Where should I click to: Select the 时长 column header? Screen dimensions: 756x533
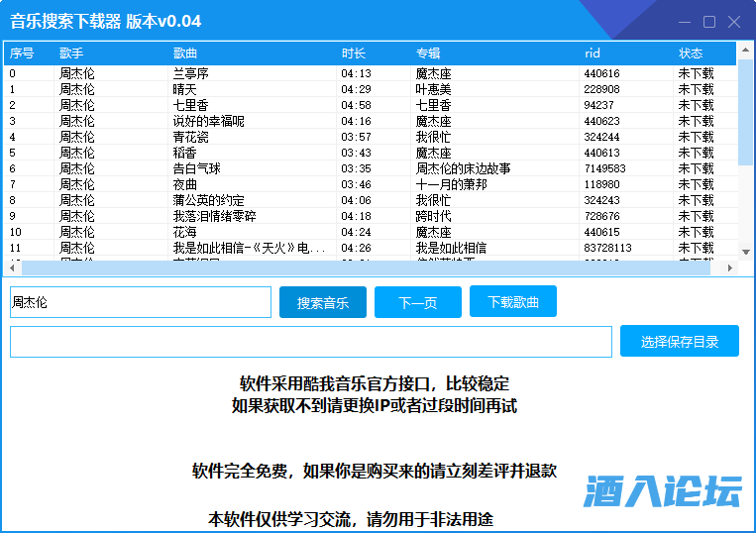pos(354,53)
